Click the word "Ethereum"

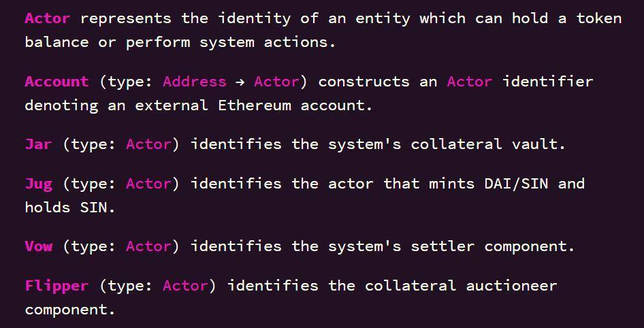(x=255, y=105)
